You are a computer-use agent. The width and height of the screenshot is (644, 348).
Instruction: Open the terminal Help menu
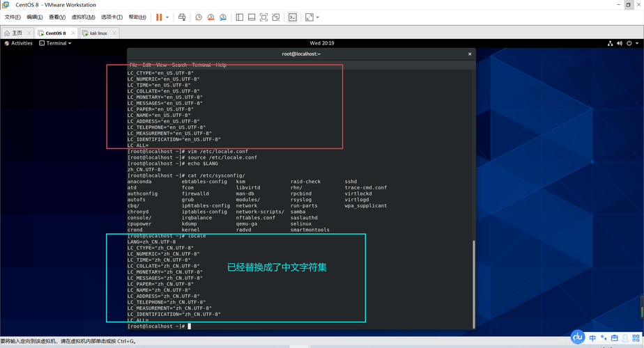pos(221,65)
